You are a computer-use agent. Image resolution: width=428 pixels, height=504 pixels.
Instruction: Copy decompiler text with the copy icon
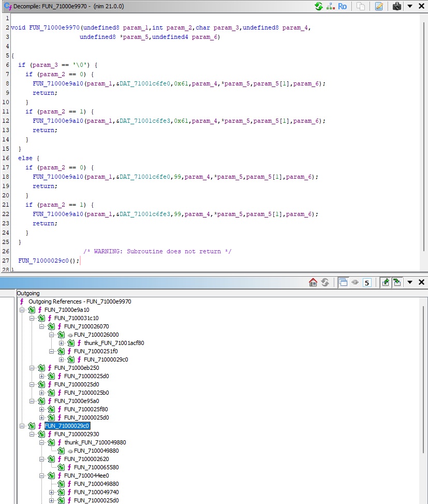[x=361, y=6]
